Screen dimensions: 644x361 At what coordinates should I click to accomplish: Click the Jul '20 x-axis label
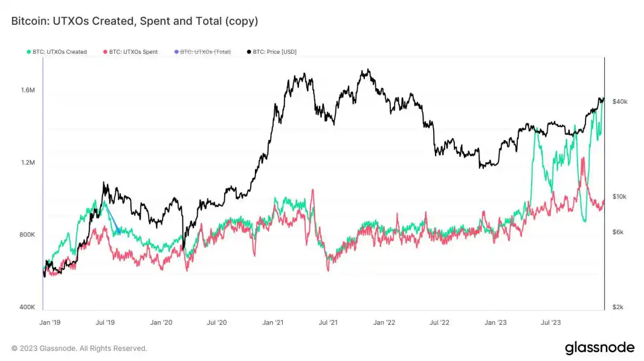click(216, 322)
